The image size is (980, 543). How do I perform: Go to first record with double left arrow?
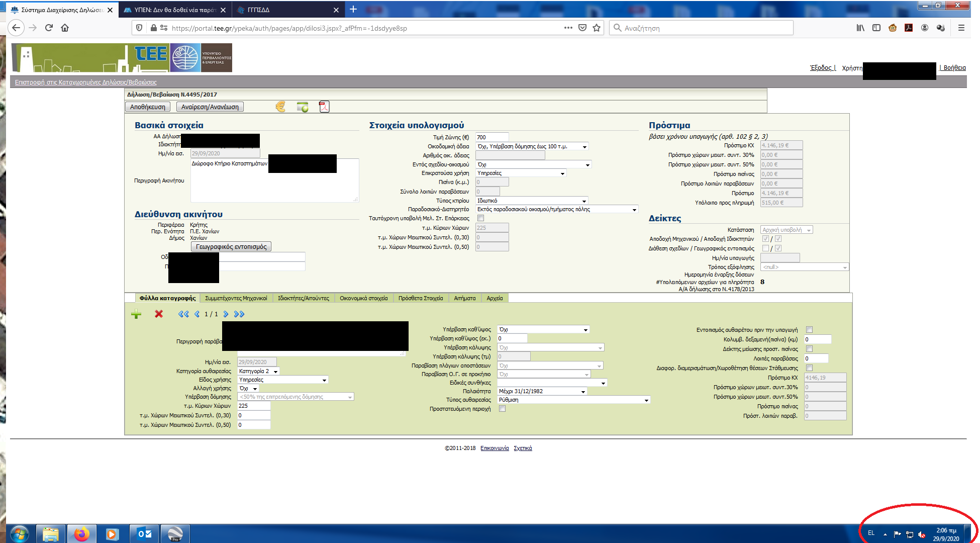point(183,314)
